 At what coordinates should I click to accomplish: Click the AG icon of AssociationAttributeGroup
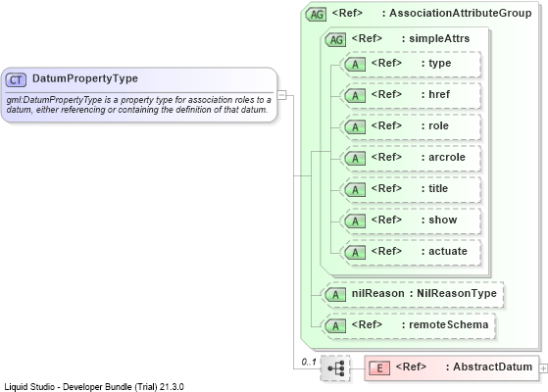[316, 15]
